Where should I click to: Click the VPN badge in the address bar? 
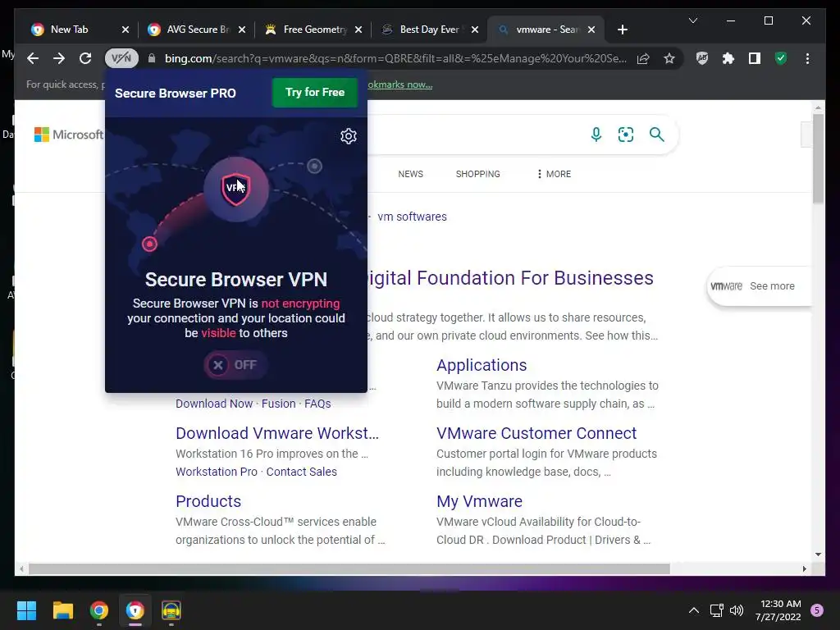pyautogui.click(x=121, y=58)
